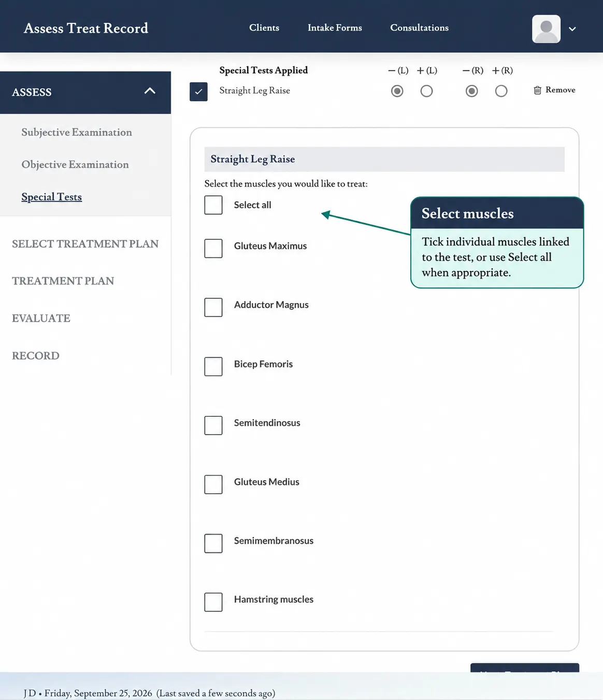Uncheck the Straight Leg Raise test checkbox
This screenshot has width=603, height=700.
pyautogui.click(x=198, y=92)
